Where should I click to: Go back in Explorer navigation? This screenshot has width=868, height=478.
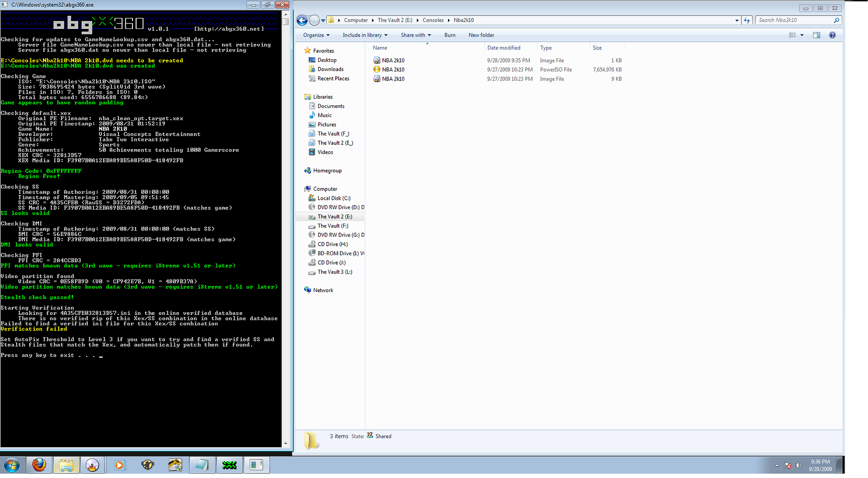302,20
